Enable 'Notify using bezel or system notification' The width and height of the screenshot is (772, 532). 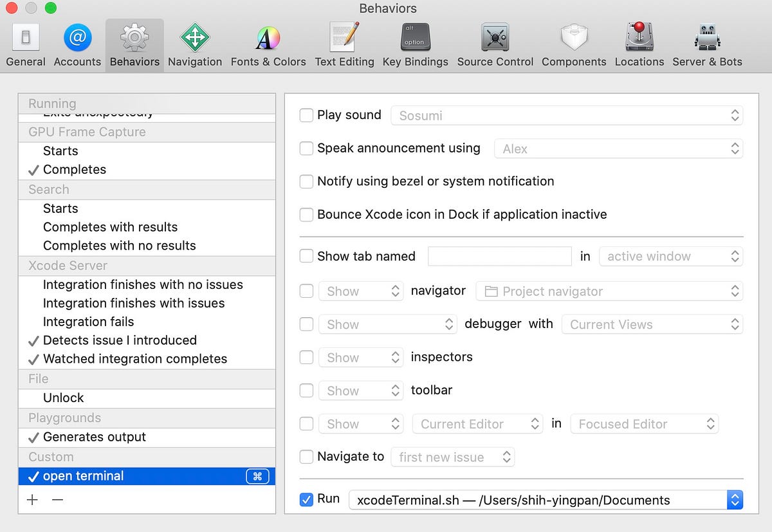[306, 181]
